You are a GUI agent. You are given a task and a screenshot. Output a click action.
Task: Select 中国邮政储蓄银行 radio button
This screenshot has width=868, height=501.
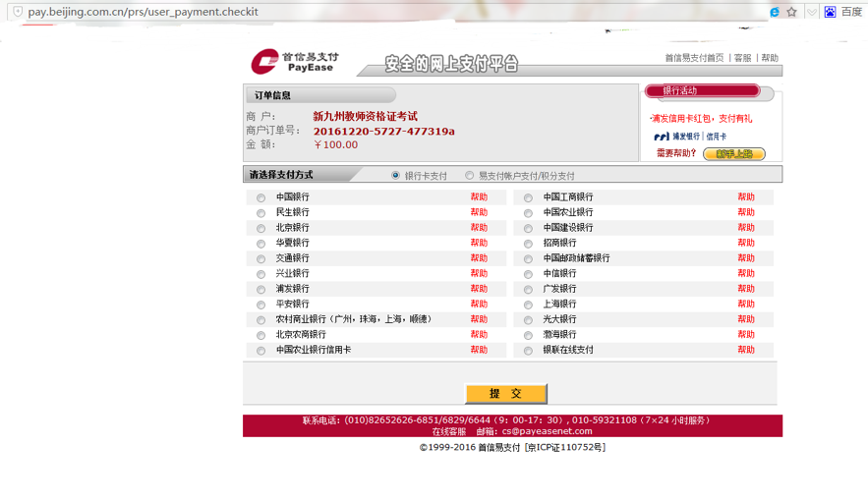click(528, 258)
